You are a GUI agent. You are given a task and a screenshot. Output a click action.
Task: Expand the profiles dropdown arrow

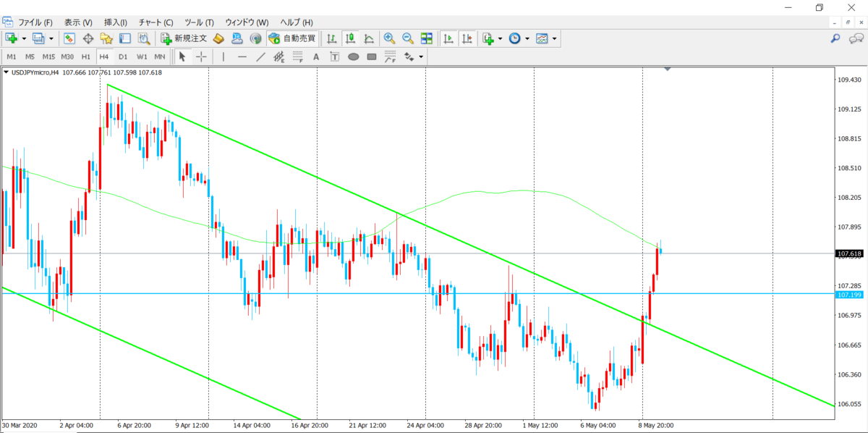point(51,38)
